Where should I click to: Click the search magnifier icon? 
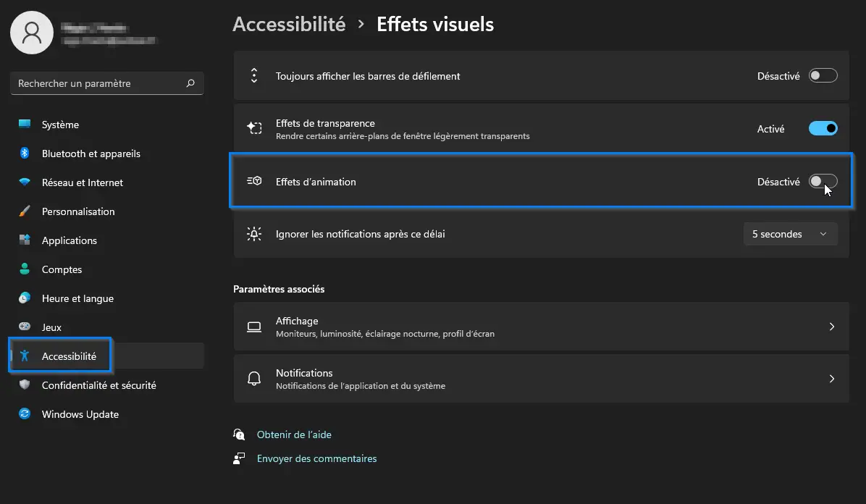(190, 83)
